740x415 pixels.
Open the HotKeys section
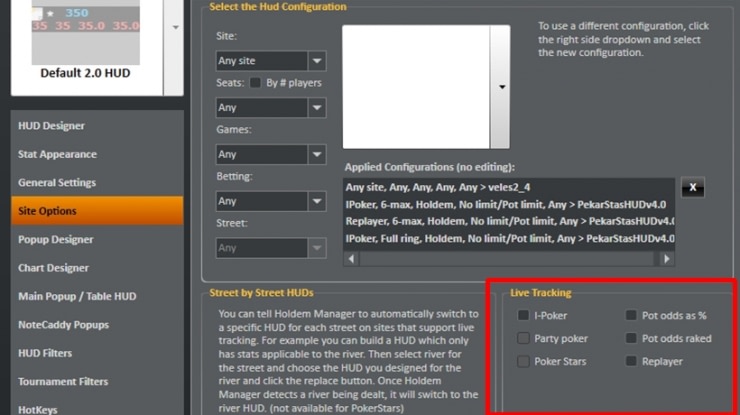pyautogui.click(x=97, y=407)
